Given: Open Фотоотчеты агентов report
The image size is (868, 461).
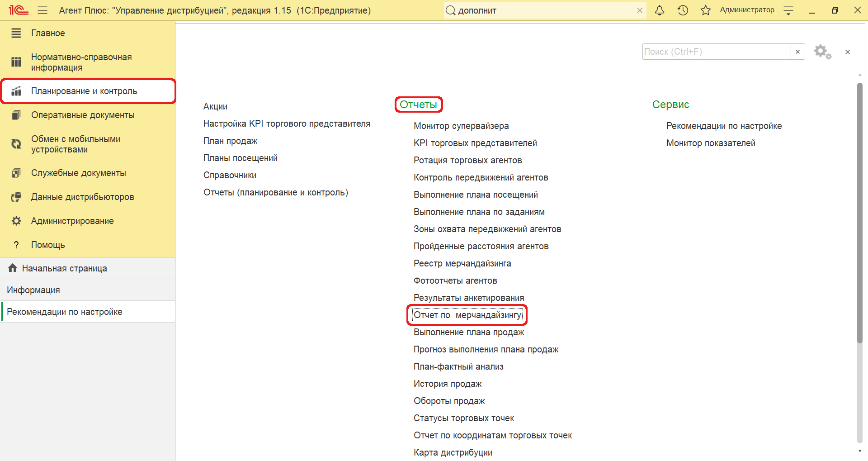Looking at the screenshot, I should (x=455, y=280).
